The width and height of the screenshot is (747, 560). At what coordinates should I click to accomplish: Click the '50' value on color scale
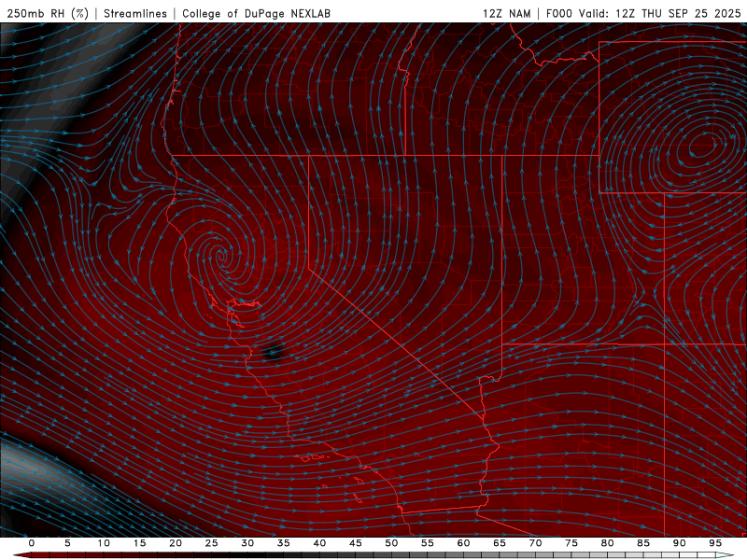[x=391, y=543]
